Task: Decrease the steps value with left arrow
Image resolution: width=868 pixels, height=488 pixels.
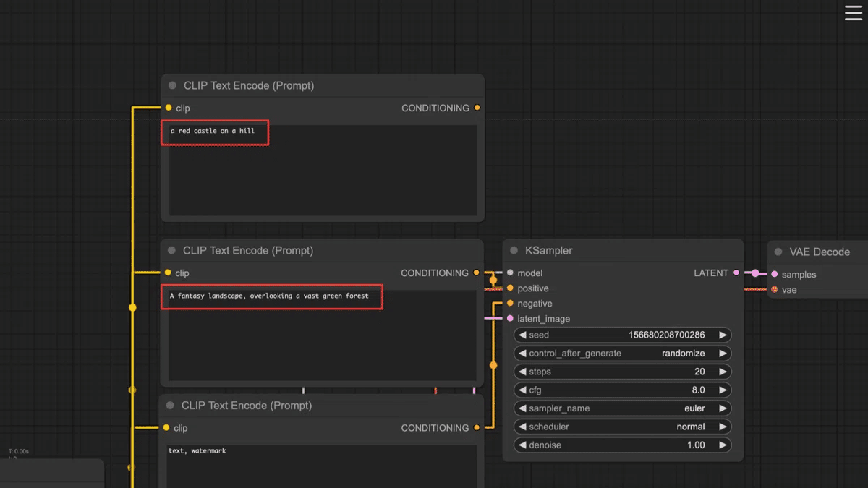Action: [522, 372]
